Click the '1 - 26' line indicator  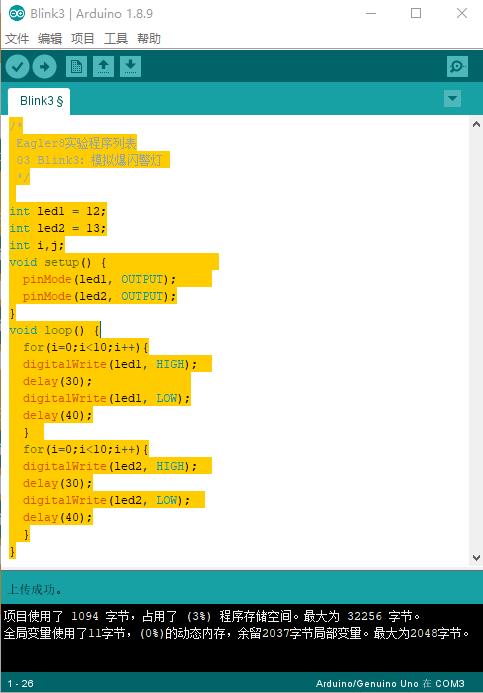coord(20,683)
